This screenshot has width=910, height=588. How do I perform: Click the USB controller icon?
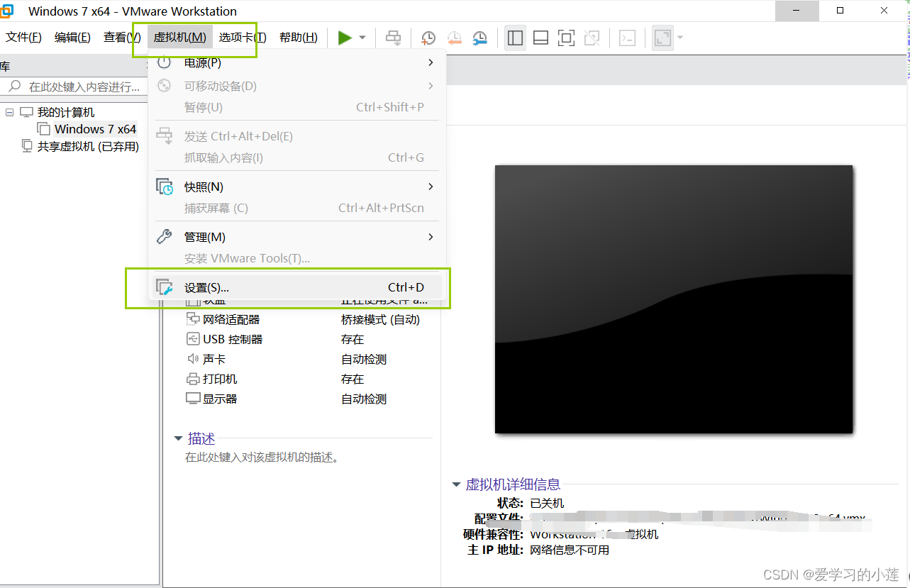point(193,339)
